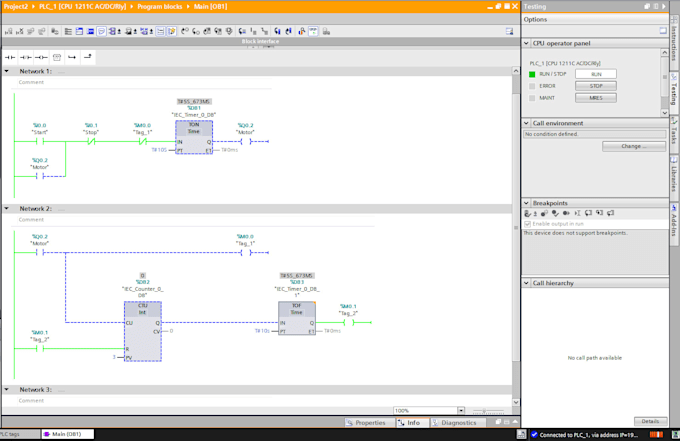Click the Block interface bar
This screenshot has height=441, width=680.
tap(260, 41)
